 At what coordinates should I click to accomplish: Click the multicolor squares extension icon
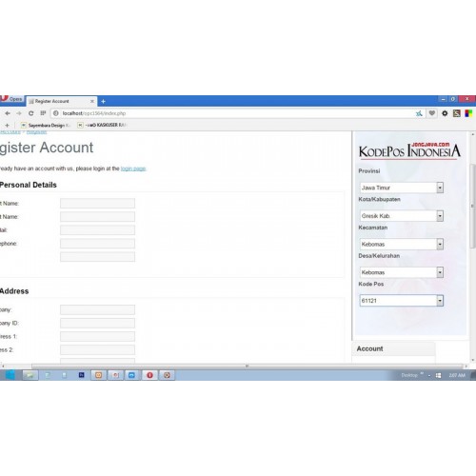tap(468, 113)
